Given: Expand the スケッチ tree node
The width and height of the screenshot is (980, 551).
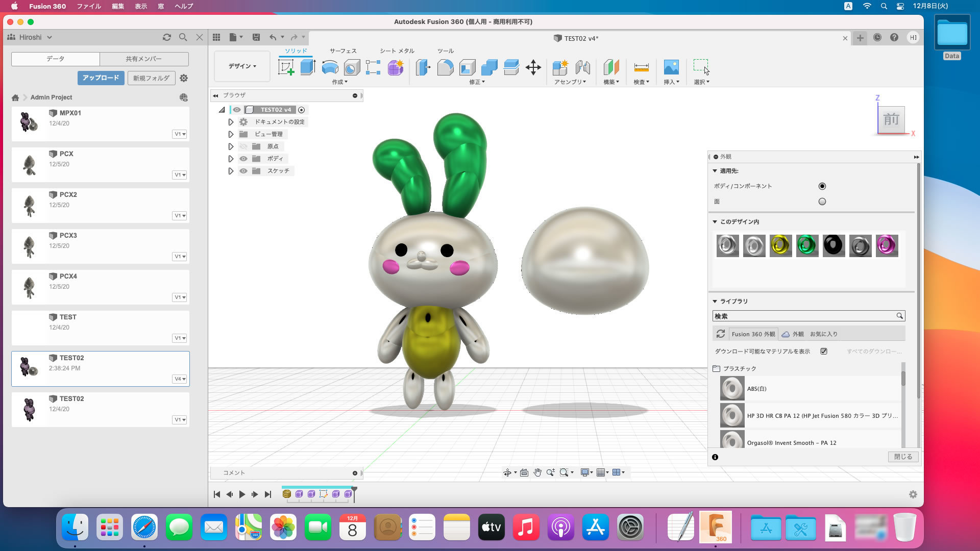Looking at the screenshot, I should 231,171.
